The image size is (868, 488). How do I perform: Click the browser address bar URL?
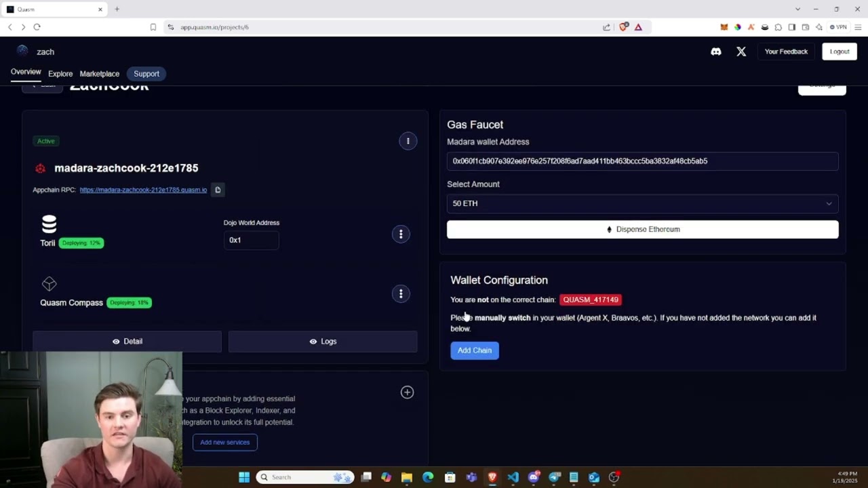214,27
